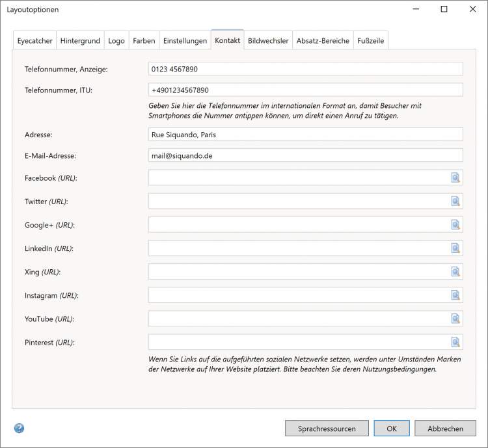Click the browse icon in the Twitter URL field
Viewport: 488px width, 448px height.
coord(455,202)
